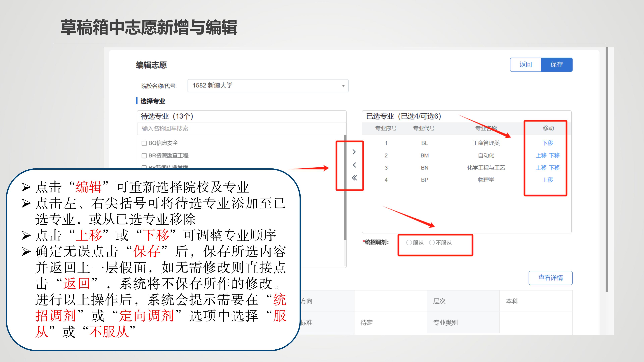Image resolution: width=644 pixels, height=362 pixels.
Task: Check the BQ信息安全 checkbox
Action: click(x=144, y=143)
